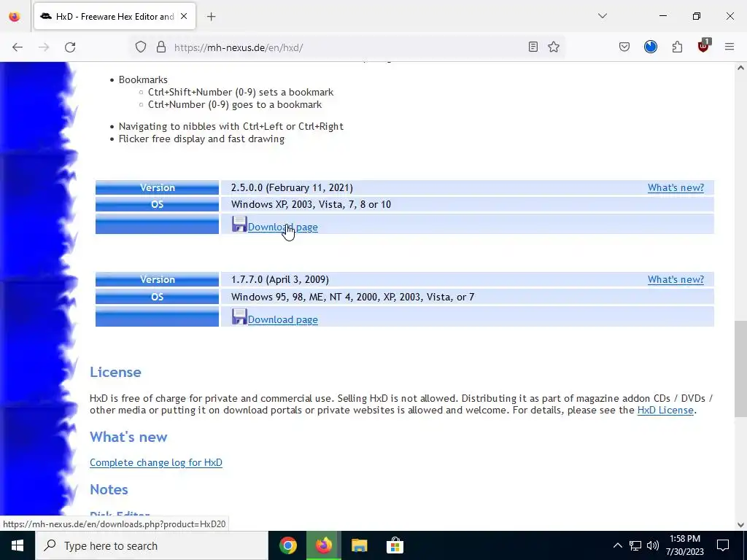Open What's new link for version 2.5.0.0

[676, 187]
